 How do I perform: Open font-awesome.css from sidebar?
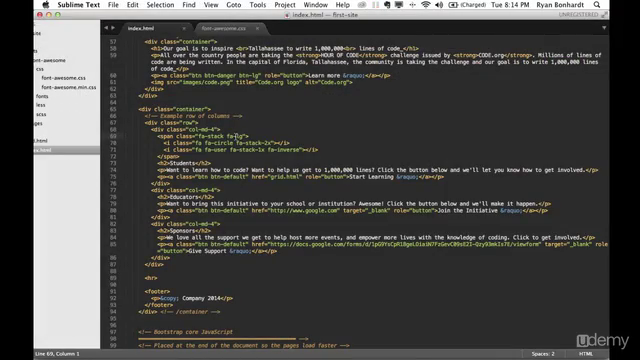(63, 78)
